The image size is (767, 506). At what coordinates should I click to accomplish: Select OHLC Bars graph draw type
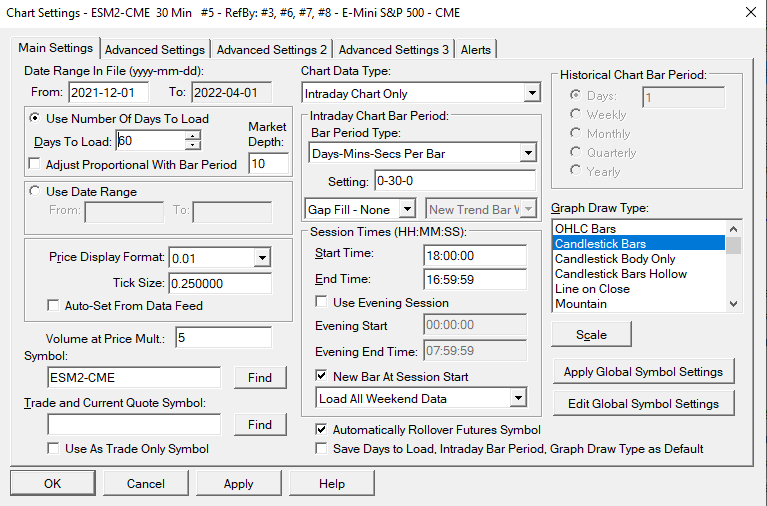click(639, 229)
